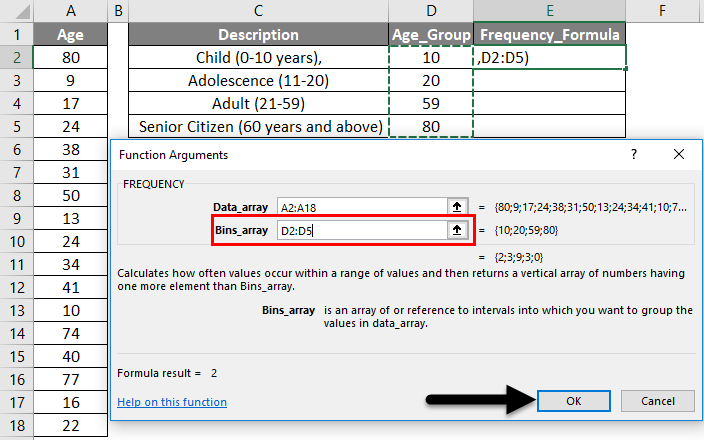The width and height of the screenshot is (704, 440).
Task: Click the Child (0-10 years) description cell
Action: coord(259,57)
